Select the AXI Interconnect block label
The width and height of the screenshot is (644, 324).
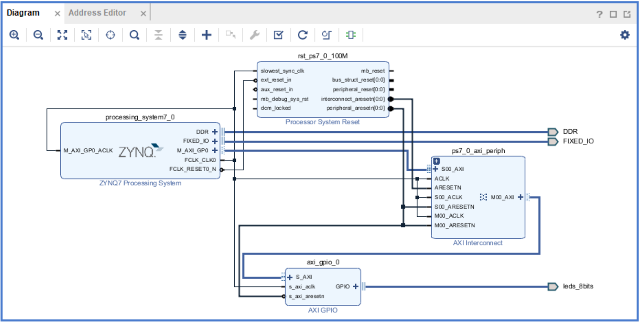click(478, 243)
